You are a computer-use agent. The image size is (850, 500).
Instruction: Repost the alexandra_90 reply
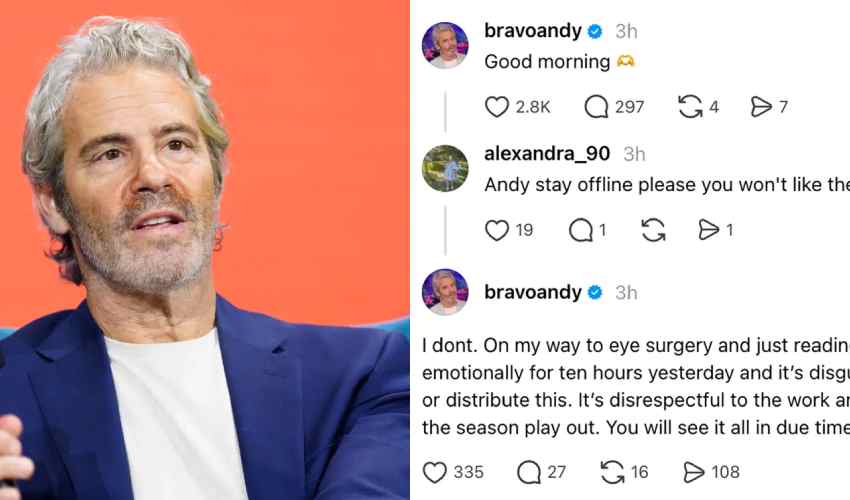point(653,230)
